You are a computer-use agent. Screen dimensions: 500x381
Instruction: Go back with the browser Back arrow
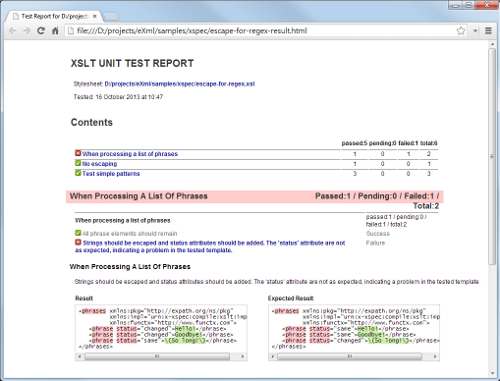pyautogui.click(x=13, y=31)
